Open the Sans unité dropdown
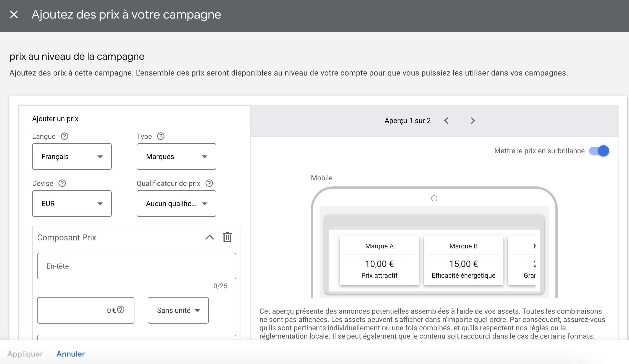The height and width of the screenshot is (364, 629). 178,310
